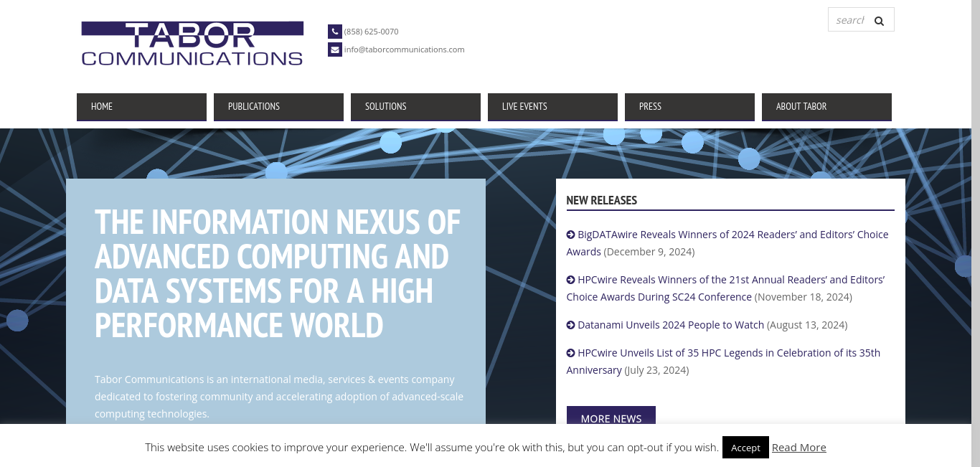Open the cookie Read More link
Viewport: 980px width, 467px height.
coord(799,448)
